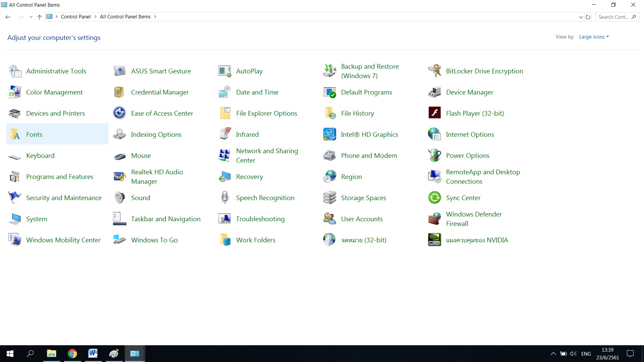Click the Keyboard icon
Viewport: 644px width, 362px height.
coord(15,157)
